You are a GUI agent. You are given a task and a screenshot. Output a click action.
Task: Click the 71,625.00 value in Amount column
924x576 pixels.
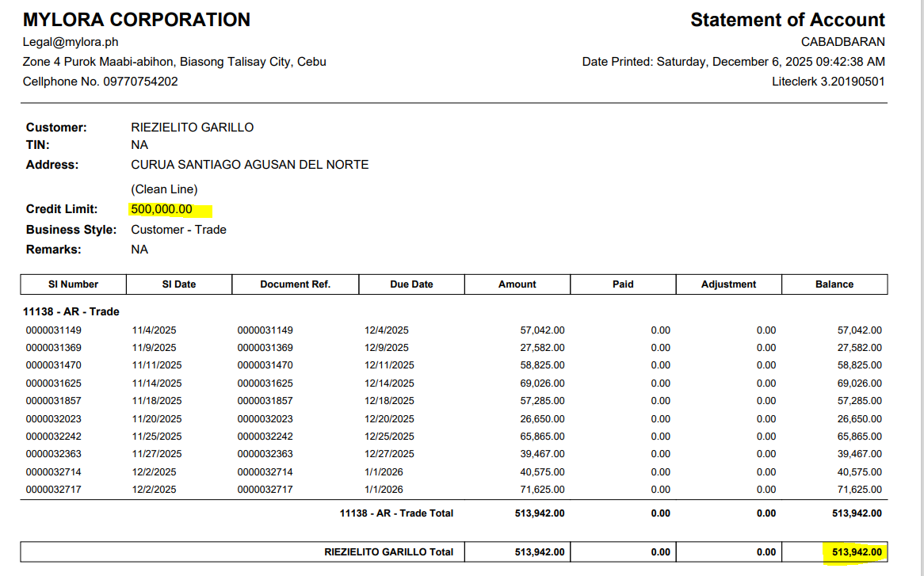pyautogui.click(x=542, y=490)
